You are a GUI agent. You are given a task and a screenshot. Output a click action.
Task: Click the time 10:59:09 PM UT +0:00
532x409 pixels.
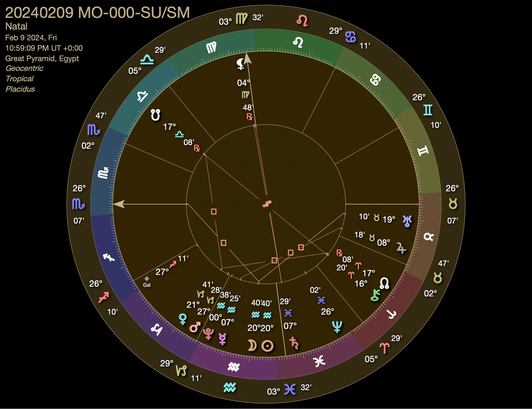44,48
